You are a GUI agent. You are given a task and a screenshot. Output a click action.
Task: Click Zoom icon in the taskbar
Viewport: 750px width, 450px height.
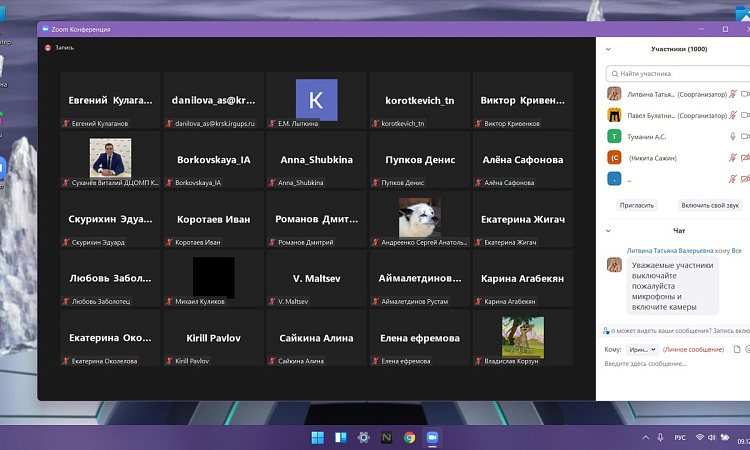tap(433, 437)
